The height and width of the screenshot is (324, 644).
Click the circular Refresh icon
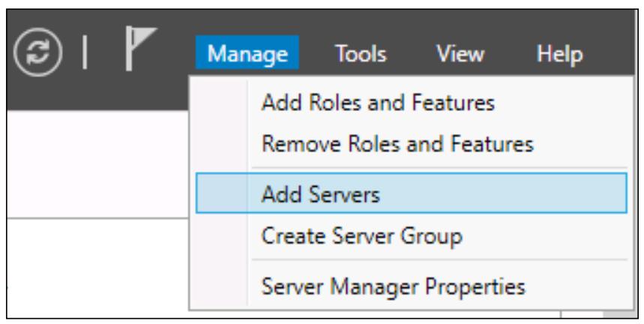coord(37,52)
